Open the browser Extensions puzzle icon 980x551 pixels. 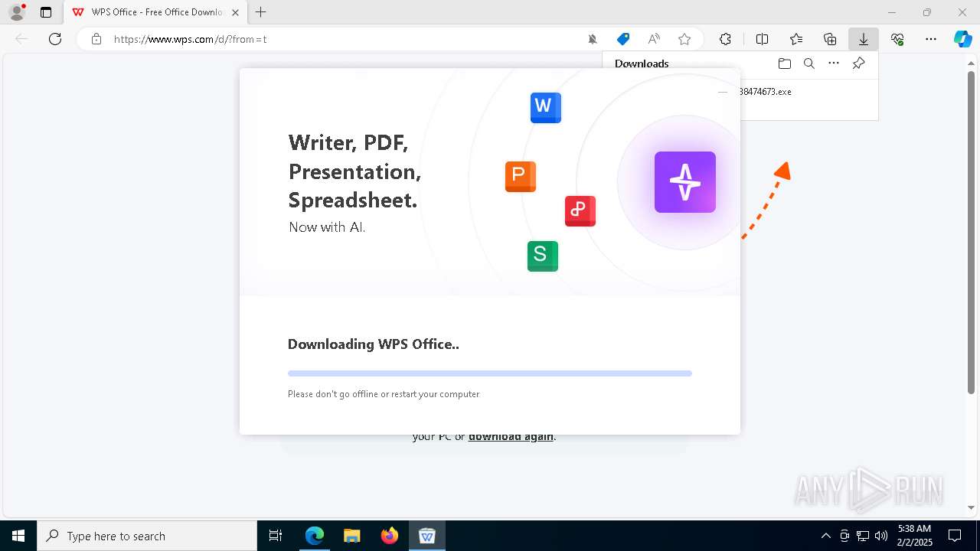725,39
